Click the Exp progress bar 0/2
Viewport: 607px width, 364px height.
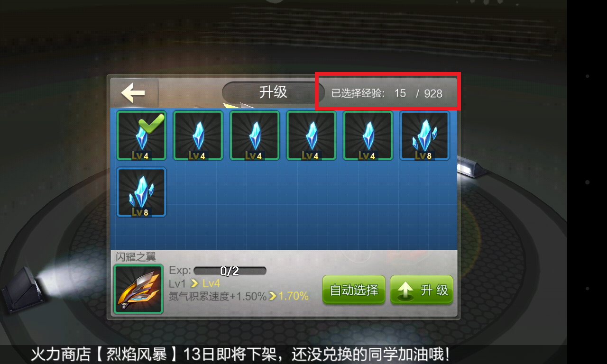click(230, 271)
